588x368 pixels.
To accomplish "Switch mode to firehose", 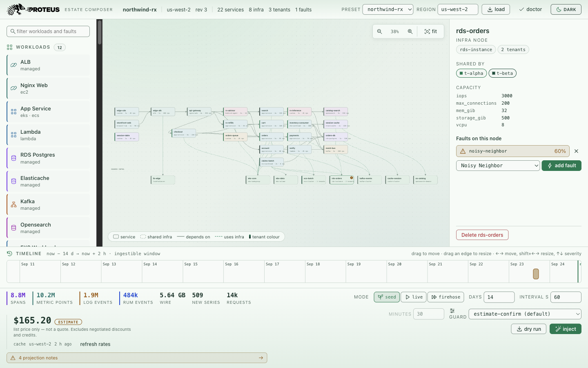I will pyautogui.click(x=446, y=297).
